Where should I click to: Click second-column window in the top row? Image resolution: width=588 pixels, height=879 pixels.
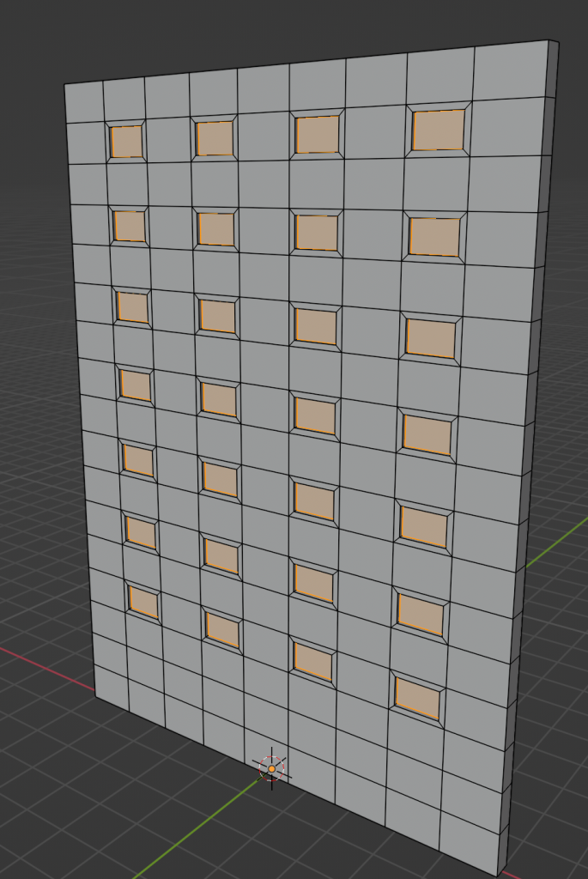[215, 138]
